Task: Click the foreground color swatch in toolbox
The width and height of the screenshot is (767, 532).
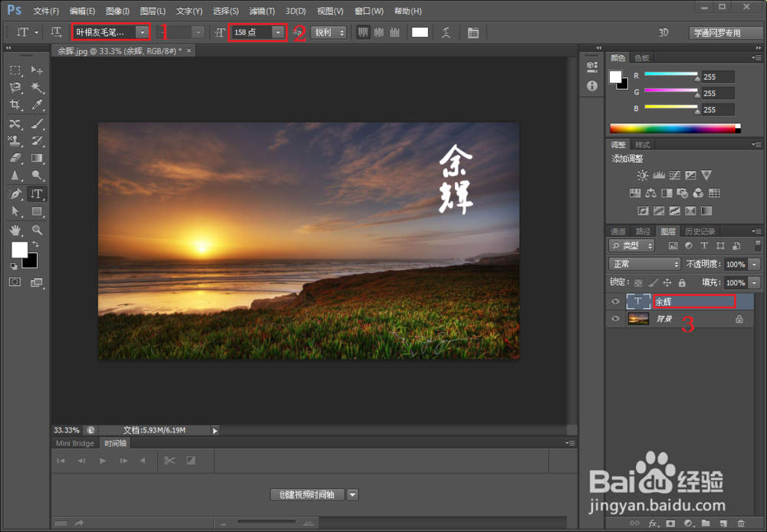Action: point(20,250)
